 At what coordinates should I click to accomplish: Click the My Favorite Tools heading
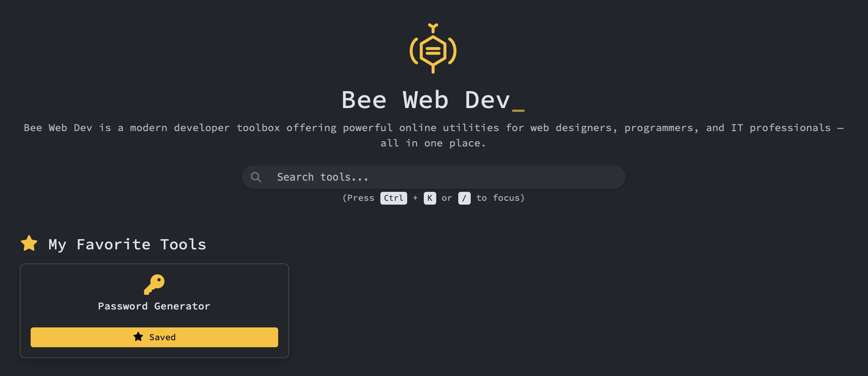127,244
